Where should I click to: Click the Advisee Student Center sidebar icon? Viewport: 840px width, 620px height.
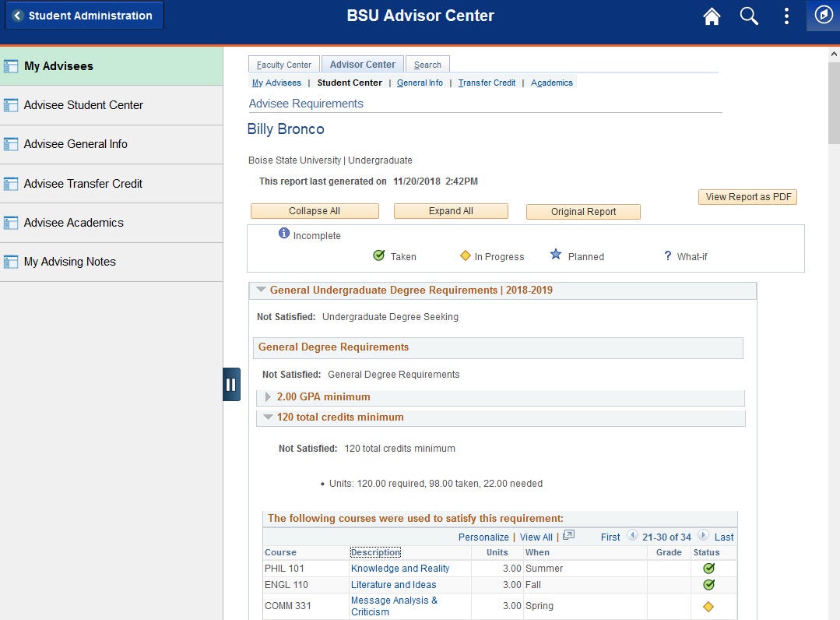pyautogui.click(x=11, y=105)
